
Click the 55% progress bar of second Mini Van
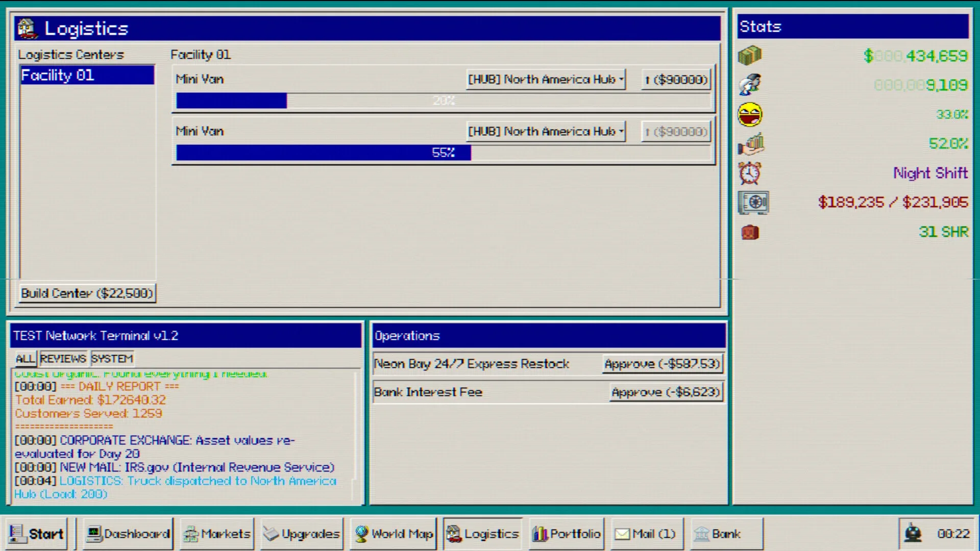(444, 153)
